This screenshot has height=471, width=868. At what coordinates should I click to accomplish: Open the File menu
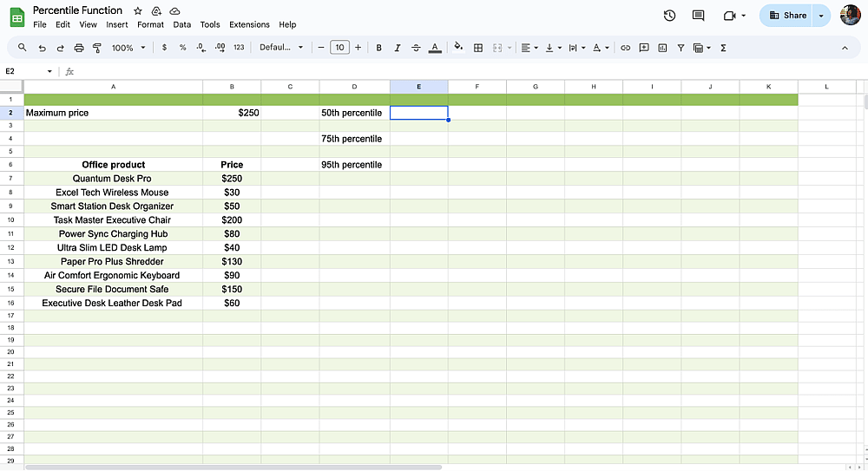tap(40, 25)
